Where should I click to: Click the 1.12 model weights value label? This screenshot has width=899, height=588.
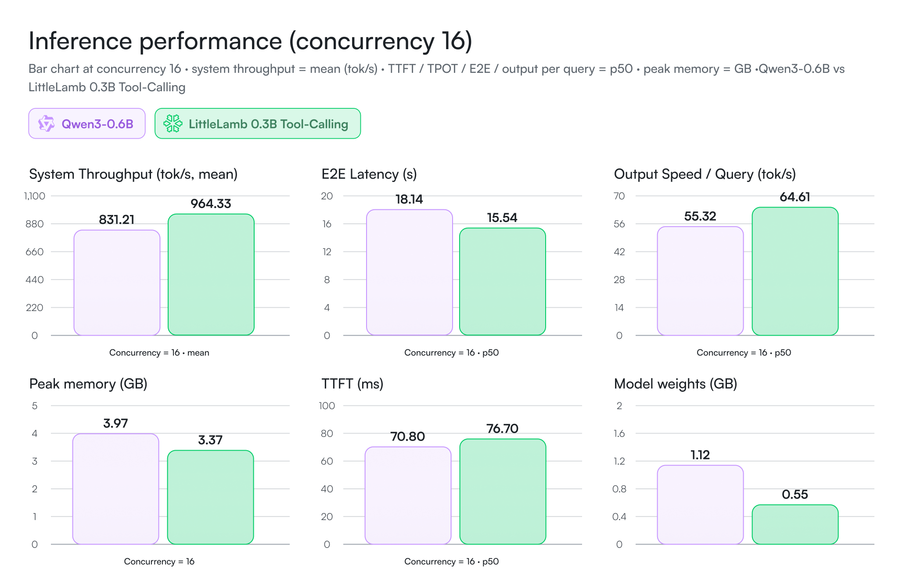coord(700,455)
